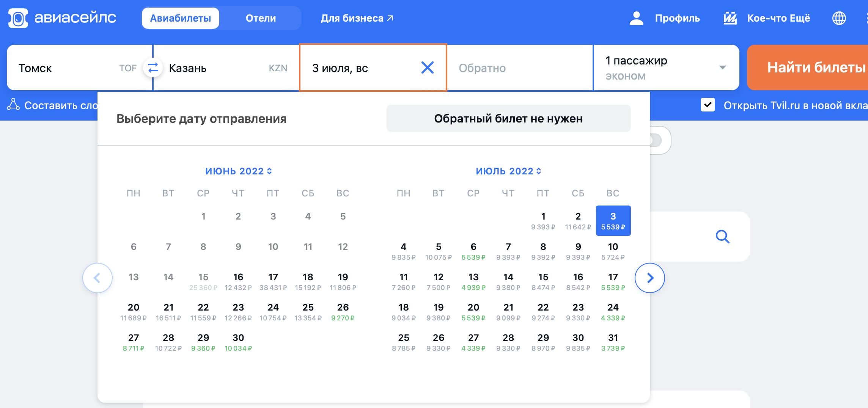Toggle the partially hidden switch behind calendar

coord(656,140)
